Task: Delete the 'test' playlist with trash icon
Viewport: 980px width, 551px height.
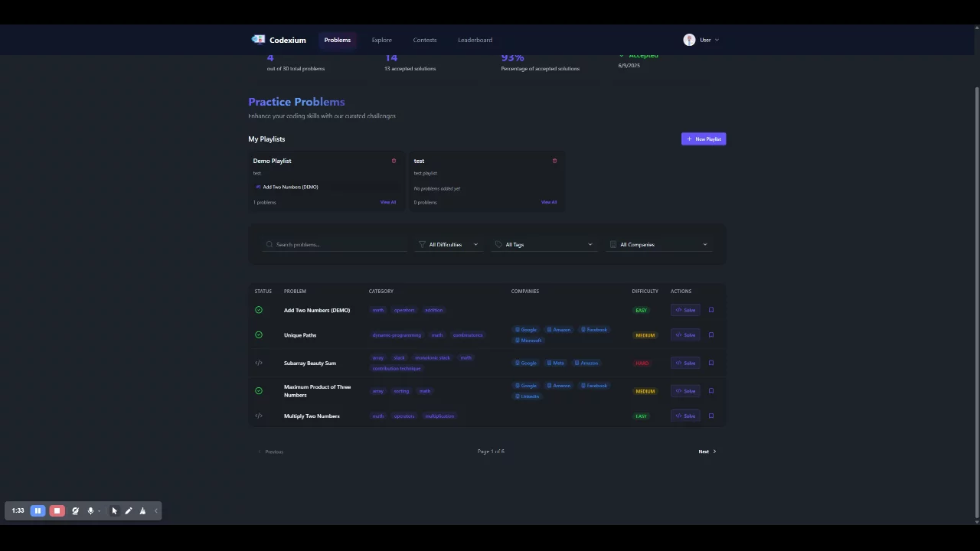Action: [554, 161]
